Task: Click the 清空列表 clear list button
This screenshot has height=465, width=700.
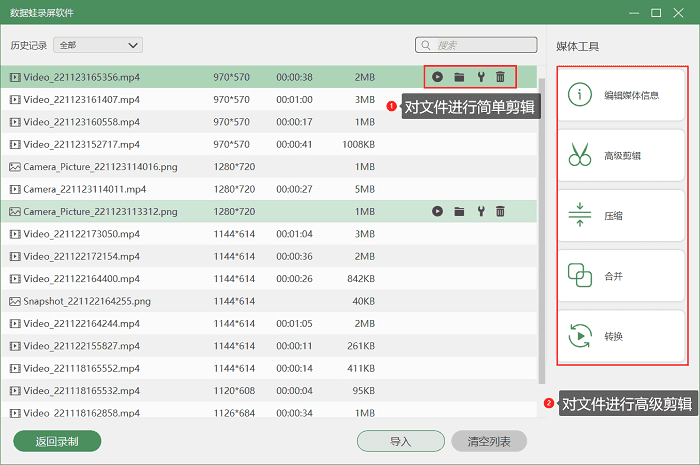Action: pos(489,441)
